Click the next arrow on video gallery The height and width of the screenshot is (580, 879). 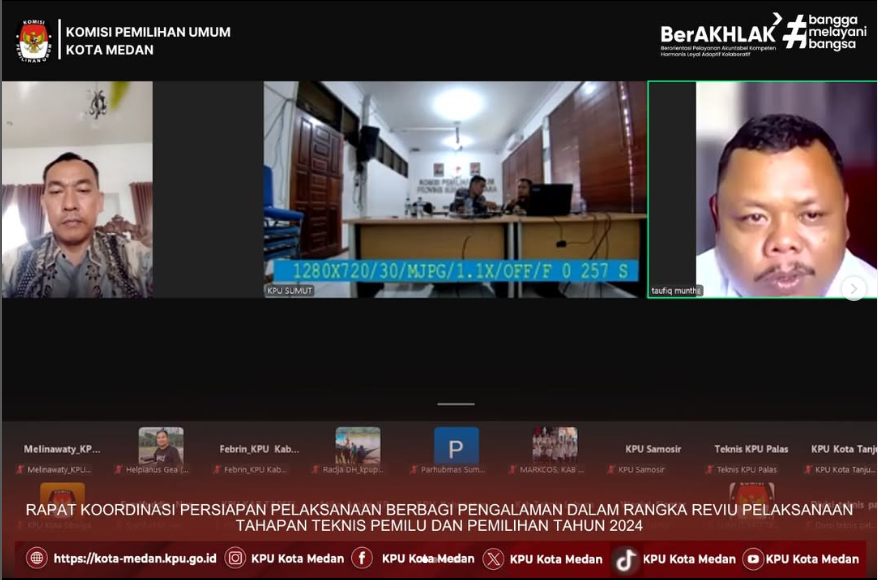[x=853, y=288]
